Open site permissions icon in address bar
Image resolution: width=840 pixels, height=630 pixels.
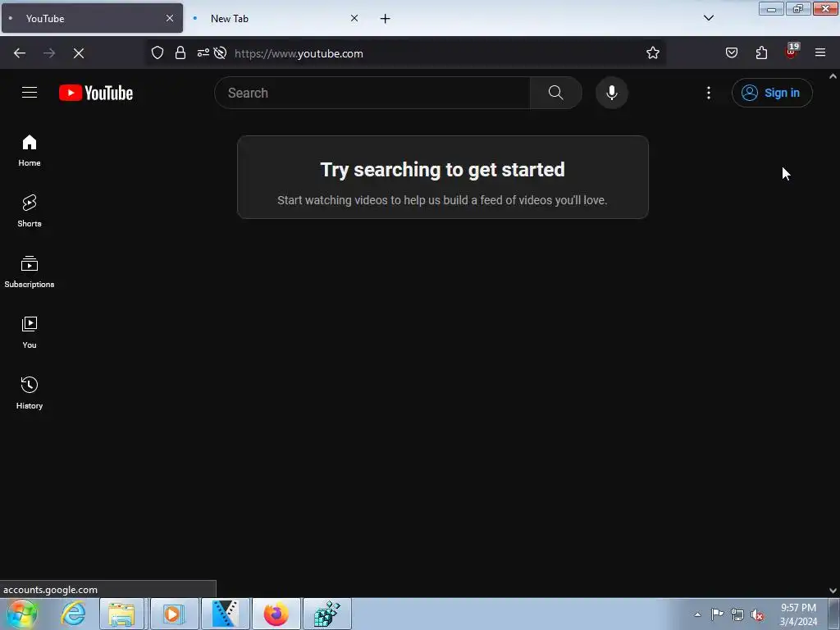tap(203, 52)
